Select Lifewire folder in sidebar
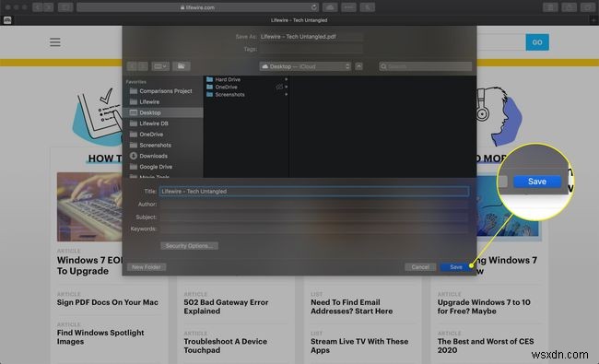This screenshot has width=599, height=364. pos(163,102)
